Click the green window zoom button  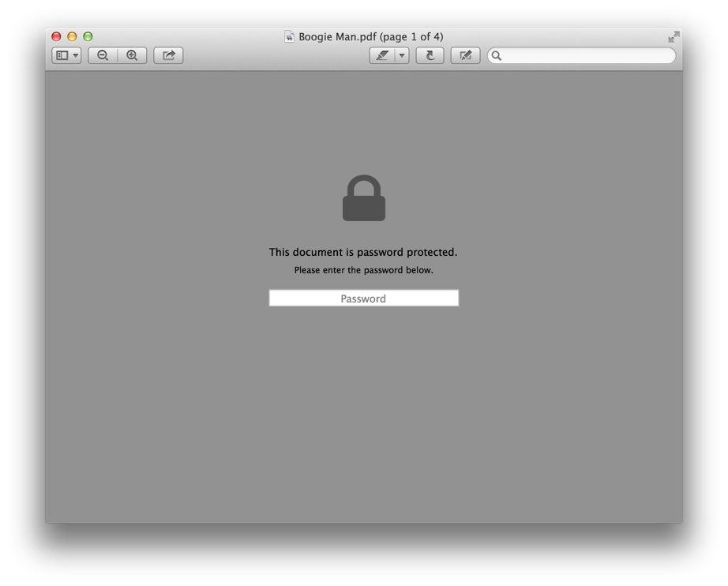(x=88, y=36)
